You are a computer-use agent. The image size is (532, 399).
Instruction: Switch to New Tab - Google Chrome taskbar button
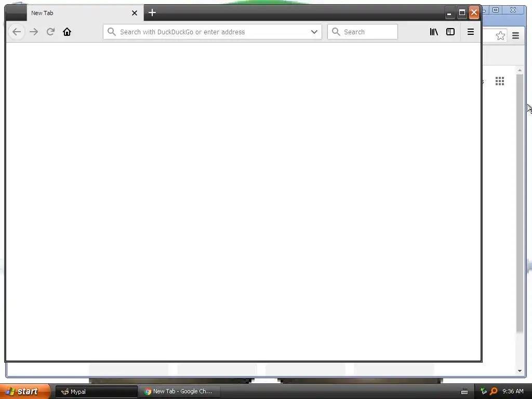(180, 392)
